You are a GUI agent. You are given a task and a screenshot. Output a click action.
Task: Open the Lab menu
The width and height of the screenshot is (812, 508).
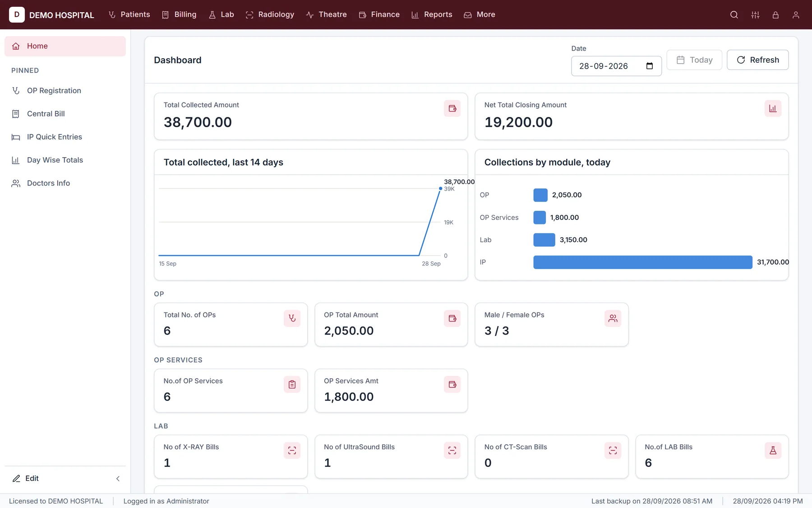pyautogui.click(x=221, y=14)
